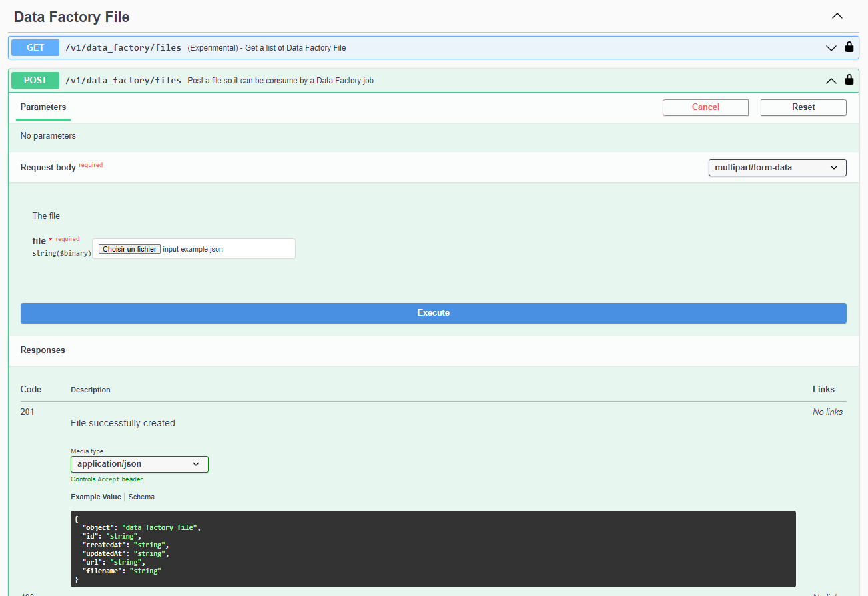Image resolution: width=868 pixels, height=596 pixels.
Task: Select the Example Value tab
Action: point(96,497)
